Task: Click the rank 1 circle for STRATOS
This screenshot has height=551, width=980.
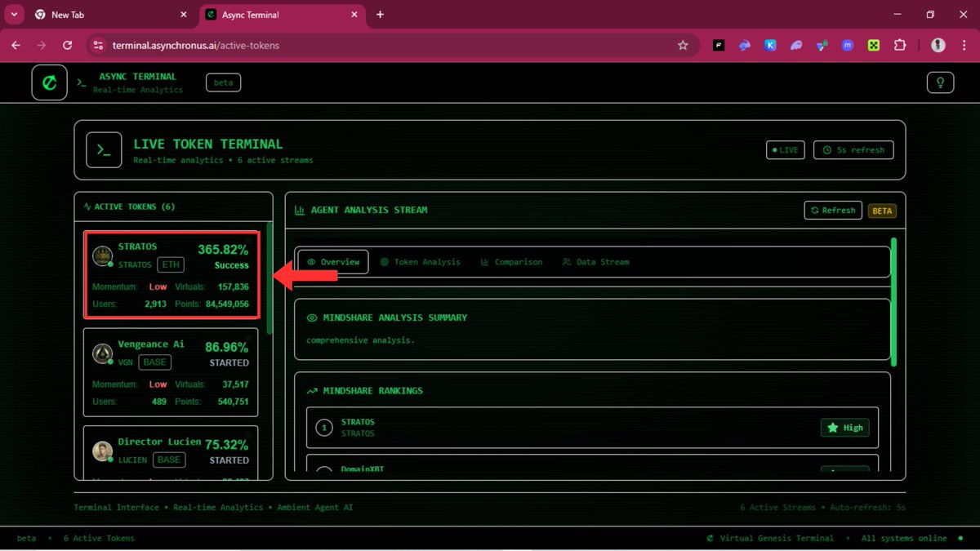Action: 324,428
